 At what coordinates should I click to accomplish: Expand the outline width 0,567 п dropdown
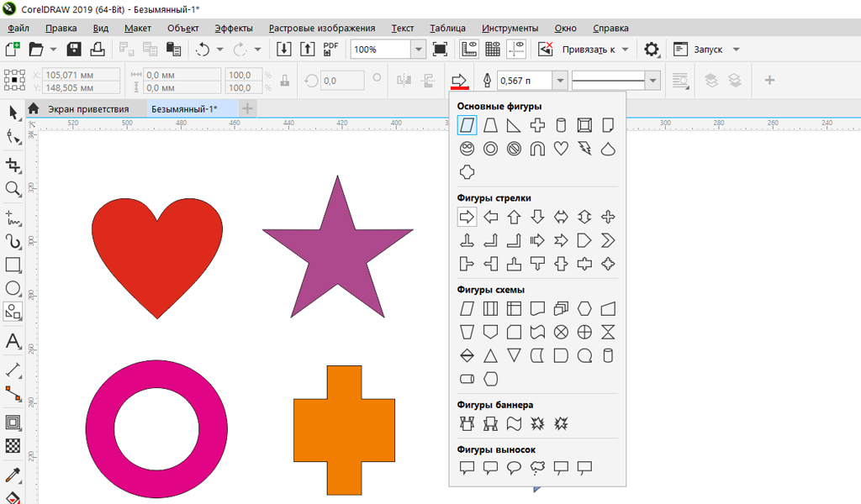click(x=560, y=81)
